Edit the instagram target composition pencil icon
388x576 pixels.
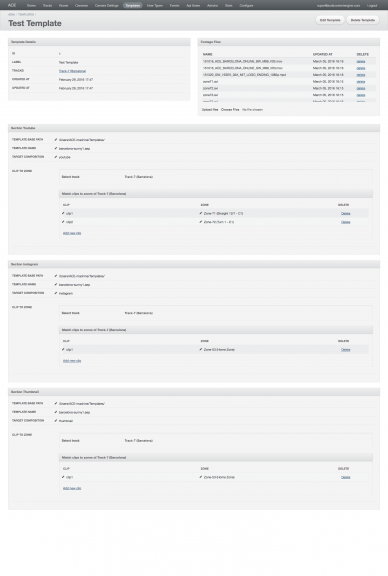tap(56, 293)
